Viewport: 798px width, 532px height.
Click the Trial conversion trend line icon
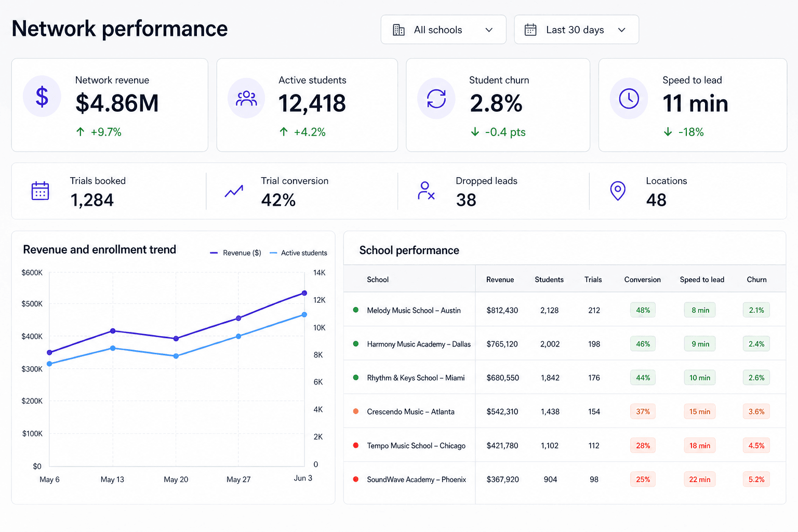[234, 191]
